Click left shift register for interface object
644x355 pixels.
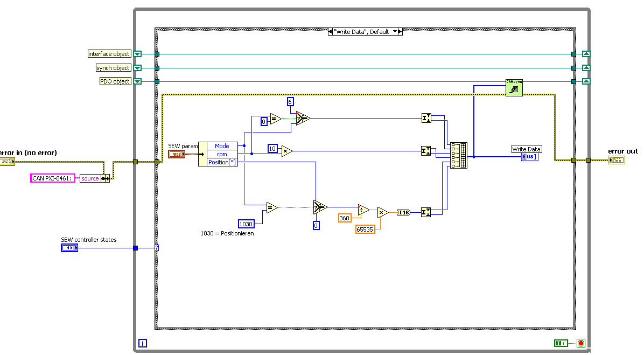[x=138, y=54]
